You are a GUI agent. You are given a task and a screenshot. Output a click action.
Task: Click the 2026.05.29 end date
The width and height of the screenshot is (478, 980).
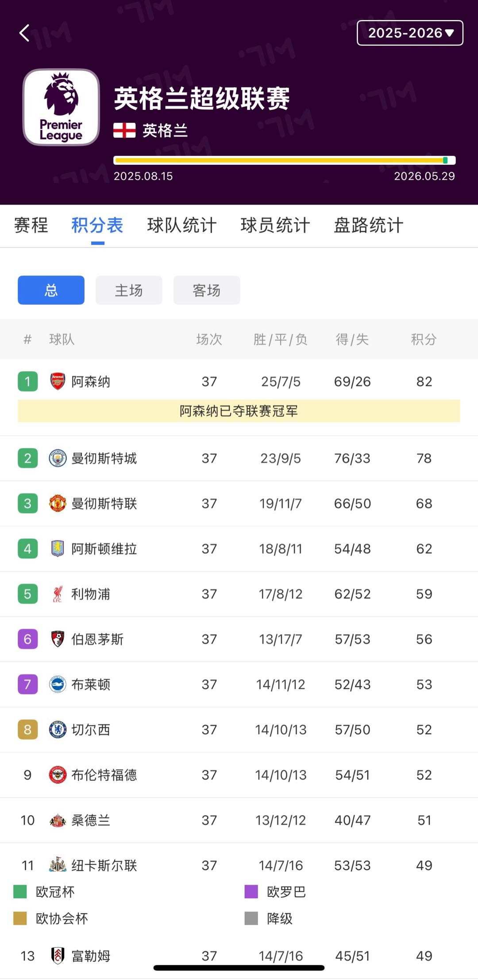tap(424, 176)
